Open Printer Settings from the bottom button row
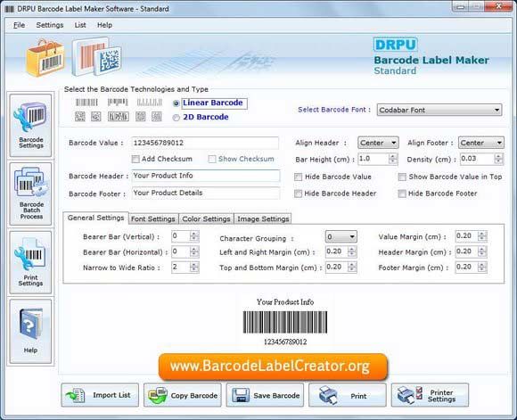The width and height of the screenshot is (517, 420). (430, 395)
